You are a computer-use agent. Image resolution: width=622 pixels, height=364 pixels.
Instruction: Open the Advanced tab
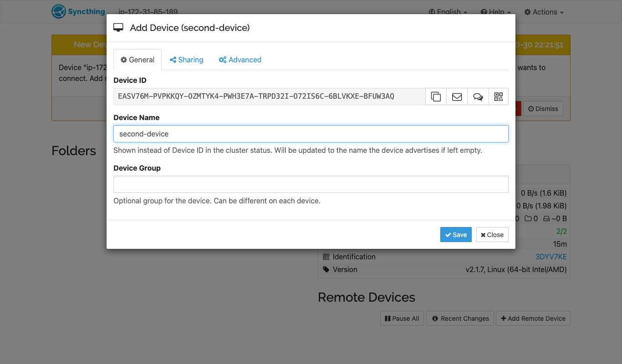click(240, 60)
